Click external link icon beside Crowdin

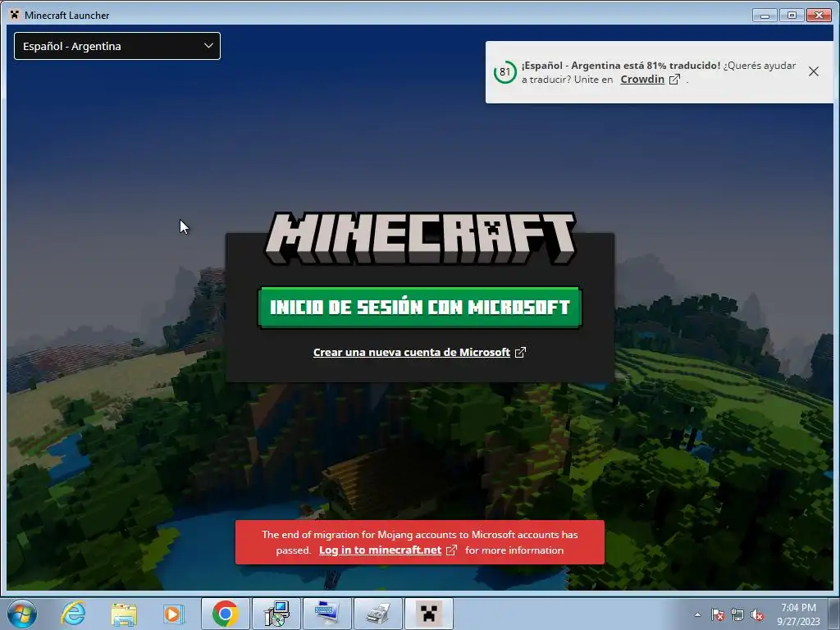[x=675, y=80]
